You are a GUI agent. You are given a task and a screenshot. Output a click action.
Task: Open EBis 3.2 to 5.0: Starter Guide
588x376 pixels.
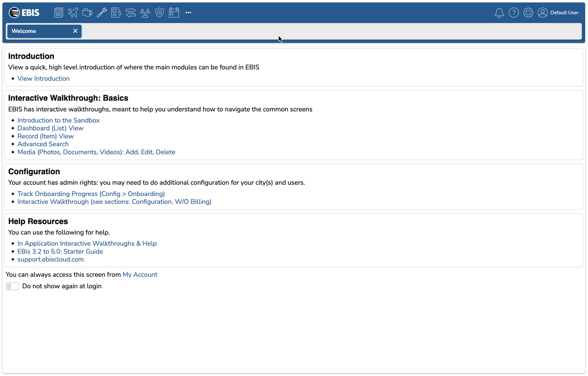[60, 252]
